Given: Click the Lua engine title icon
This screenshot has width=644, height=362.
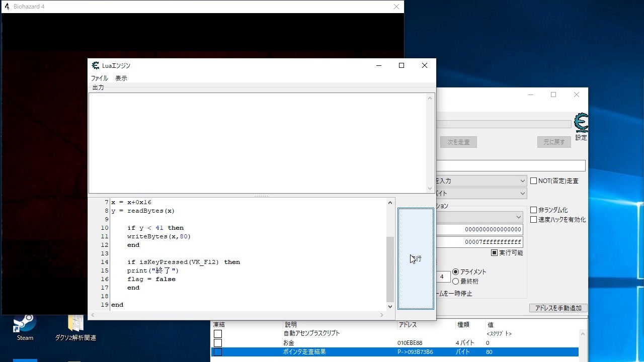Looking at the screenshot, I should pos(96,65).
